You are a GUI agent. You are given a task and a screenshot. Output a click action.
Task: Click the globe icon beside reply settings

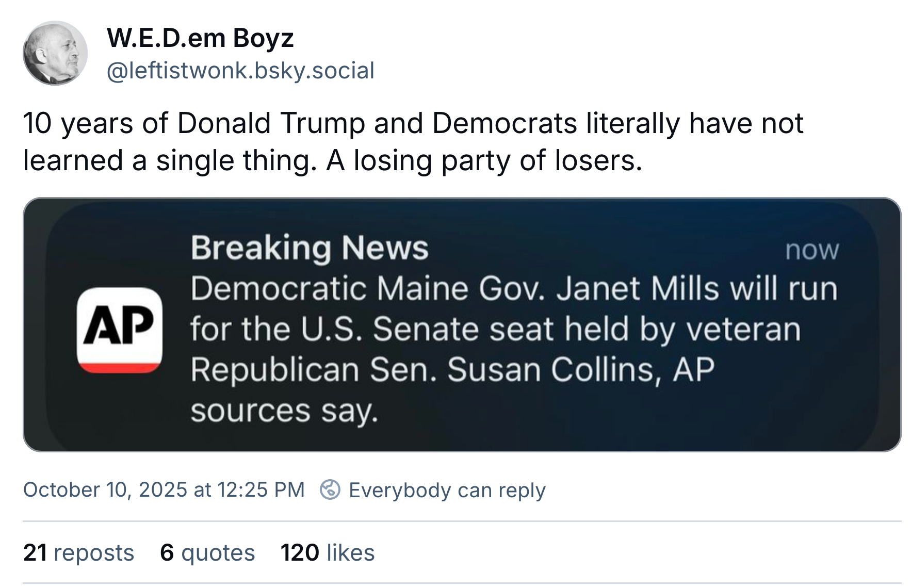[x=330, y=489]
